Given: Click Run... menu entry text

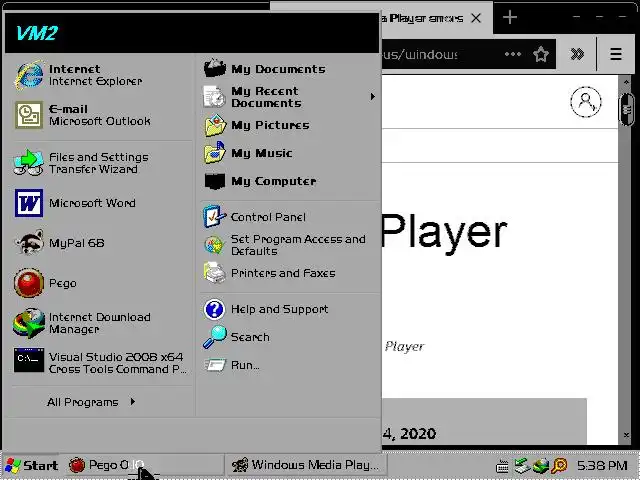Looking at the screenshot, I should click(x=245, y=365).
